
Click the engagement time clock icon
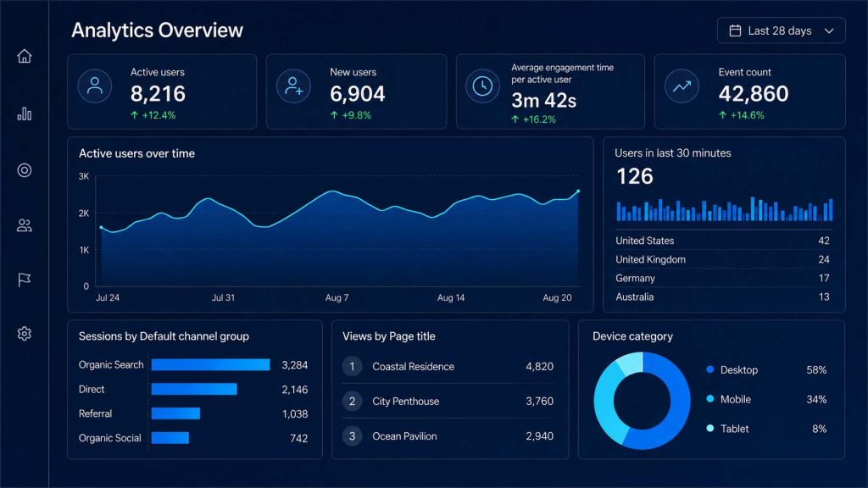click(482, 86)
